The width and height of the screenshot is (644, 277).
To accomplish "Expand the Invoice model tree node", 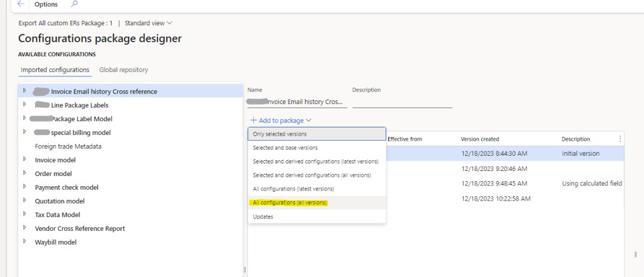I will pyautogui.click(x=25, y=160).
